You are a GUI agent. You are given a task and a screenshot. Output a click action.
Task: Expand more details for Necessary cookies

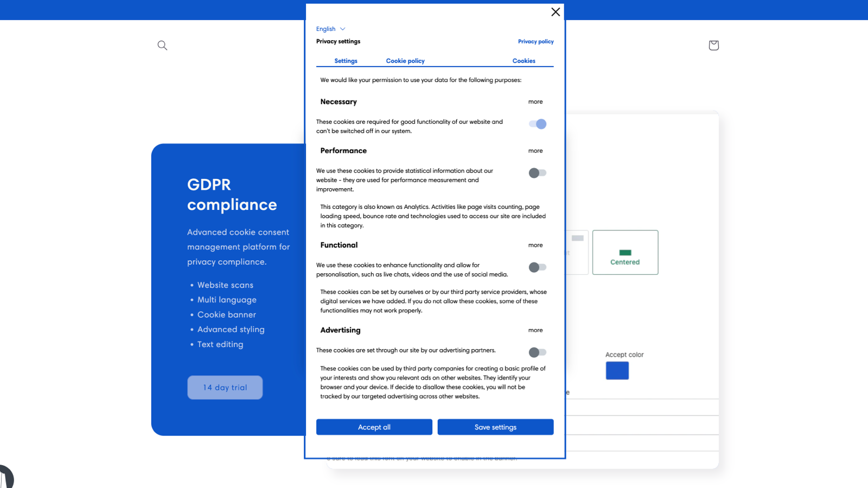tap(535, 101)
